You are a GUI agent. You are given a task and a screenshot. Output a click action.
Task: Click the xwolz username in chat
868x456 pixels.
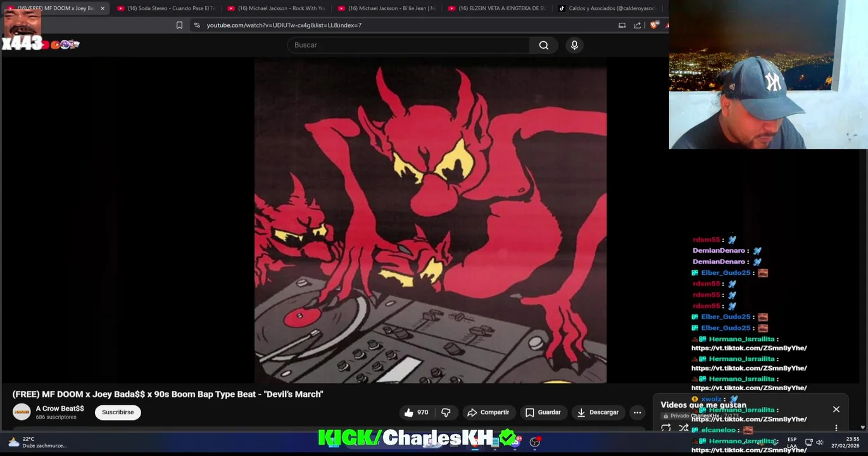712,400
